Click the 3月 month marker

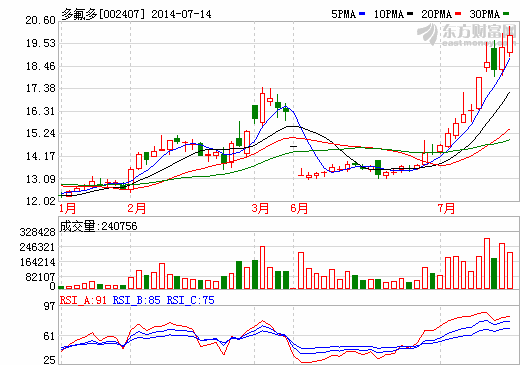(260, 208)
